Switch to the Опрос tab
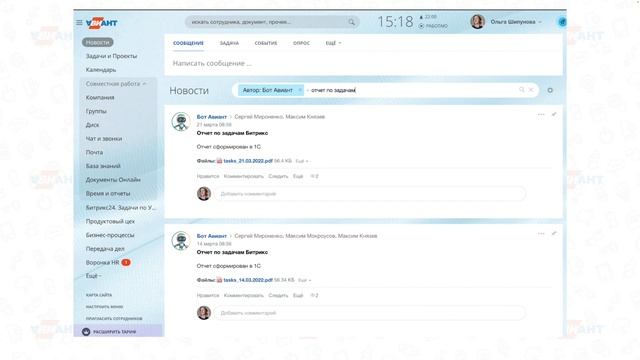 click(x=301, y=43)
